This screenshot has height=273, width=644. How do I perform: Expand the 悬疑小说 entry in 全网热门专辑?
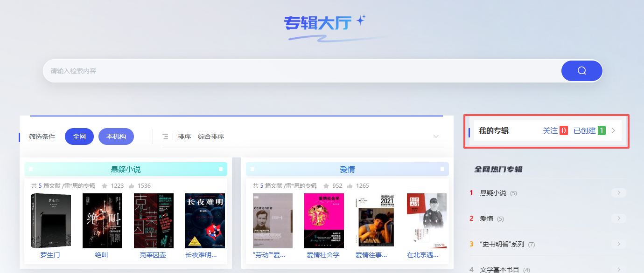pos(618,192)
